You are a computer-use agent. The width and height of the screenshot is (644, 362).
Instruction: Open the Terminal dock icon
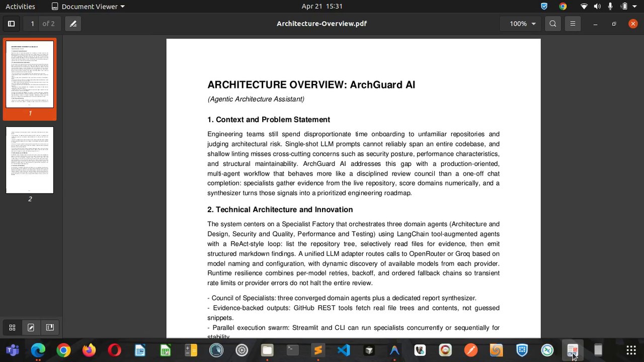(x=293, y=350)
